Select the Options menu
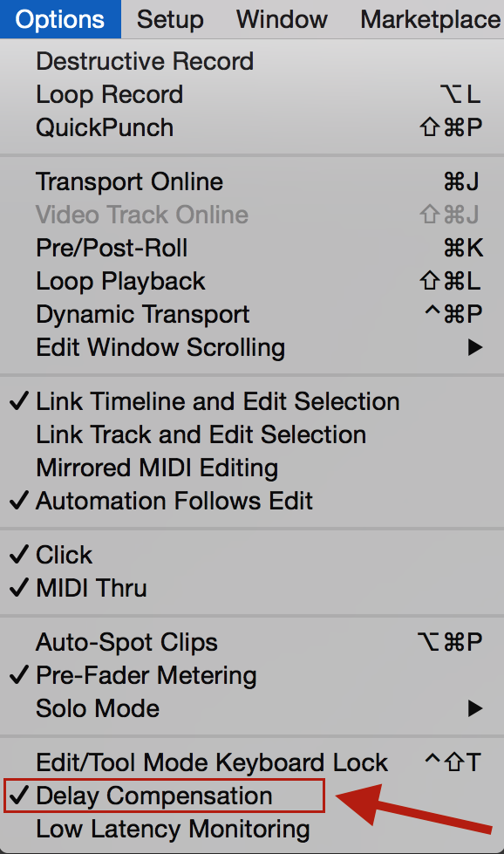Image resolution: width=504 pixels, height=854 pixels. click(60, 18)
